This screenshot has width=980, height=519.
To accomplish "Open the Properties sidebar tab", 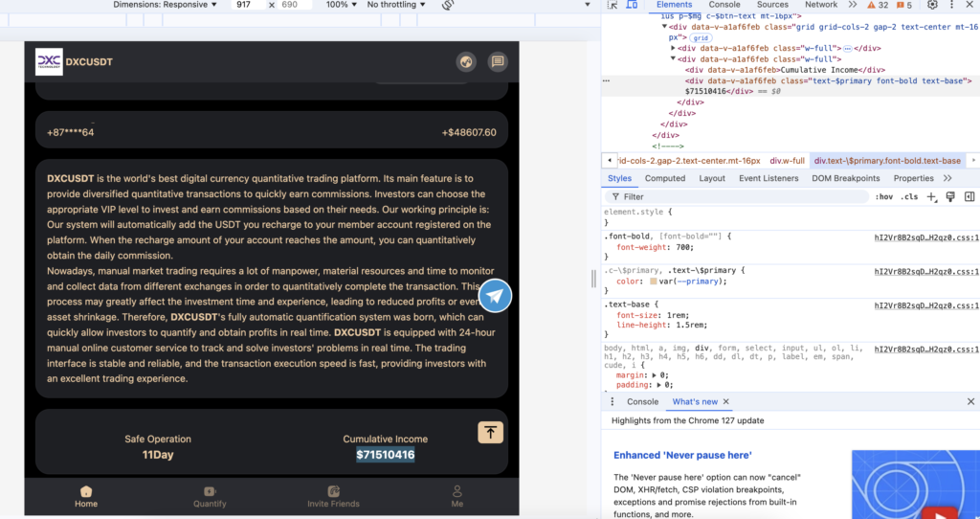I will (x=913, y=178).
